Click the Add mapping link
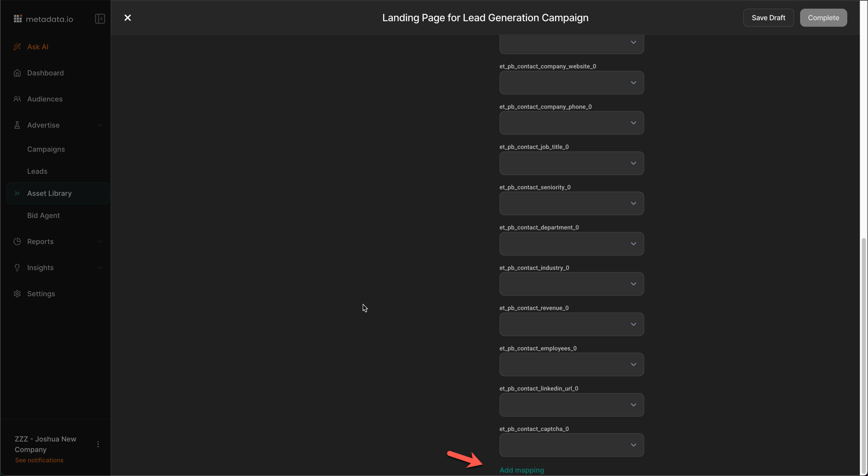Image resolution: width=868 pixels, height=476 pixels. coord(521,470)
